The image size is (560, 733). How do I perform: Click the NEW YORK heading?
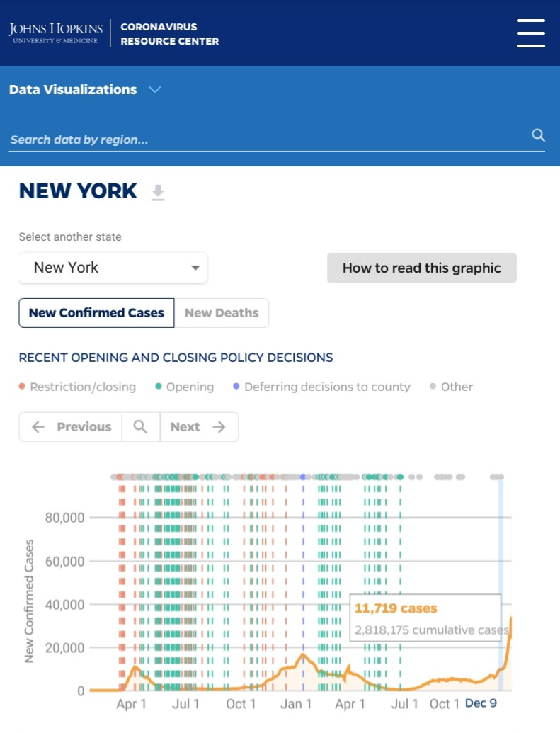point(78,191)
